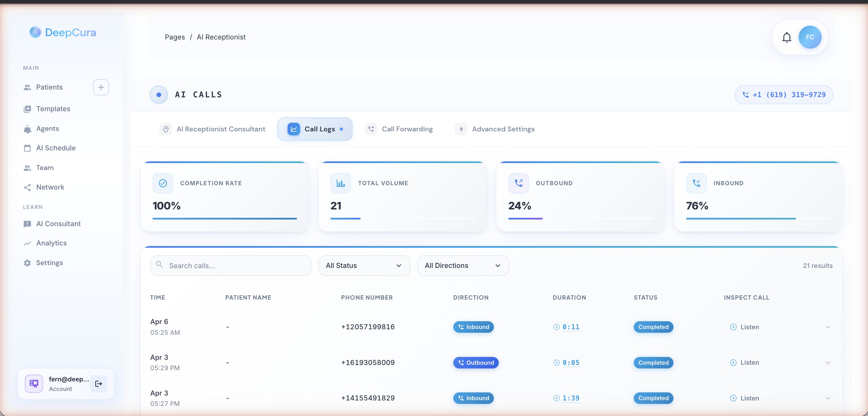Viewport: 868px width, 416px height.
Task: Click the Settings gear icon
Action: tap(27, 263)
